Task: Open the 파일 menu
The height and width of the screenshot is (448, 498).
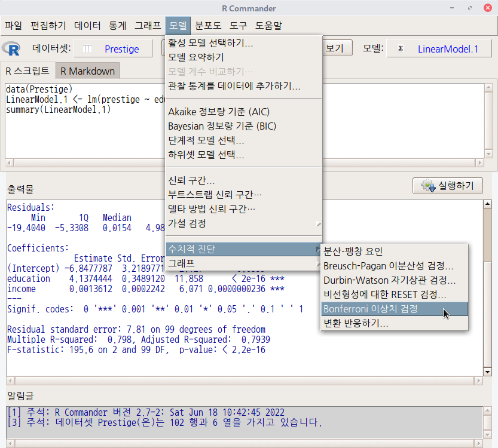Action: tap(13, 25)
